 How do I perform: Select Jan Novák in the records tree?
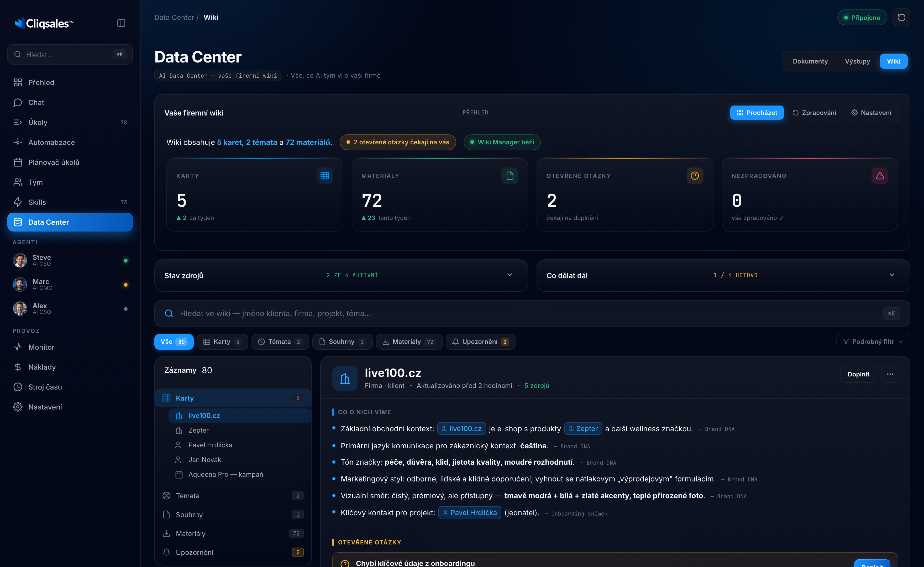point(240,460)
